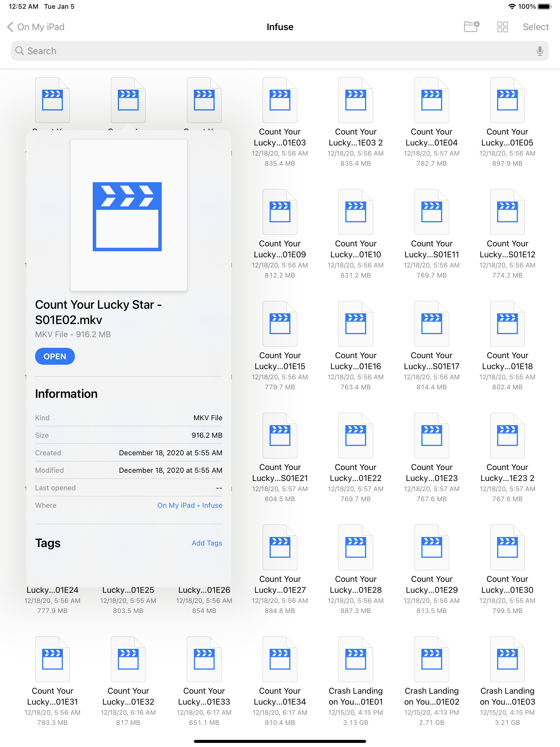Tap the home indicator bar
This screenshot has width=560, height=747.
(280, 741)
